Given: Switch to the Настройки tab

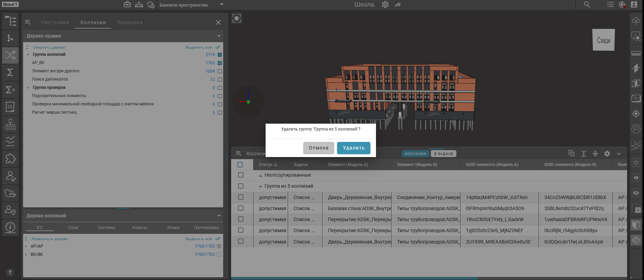Looking at the screenshot, I should tap(55, 22).
